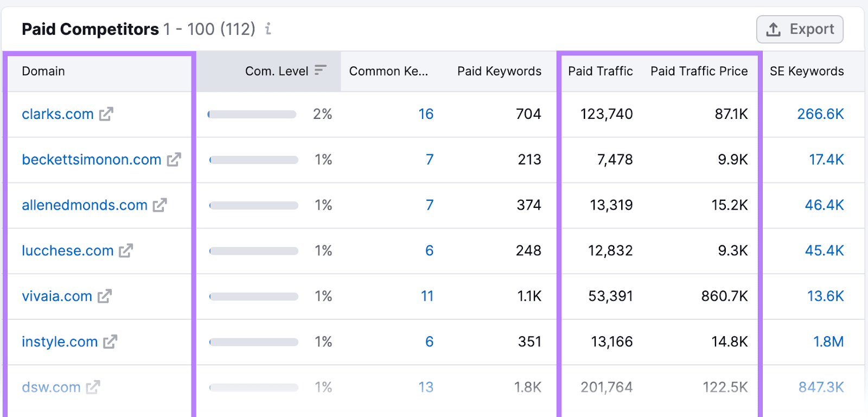Click the sort icon in Com. Level header
868x417 pixels.
(321, 70)
